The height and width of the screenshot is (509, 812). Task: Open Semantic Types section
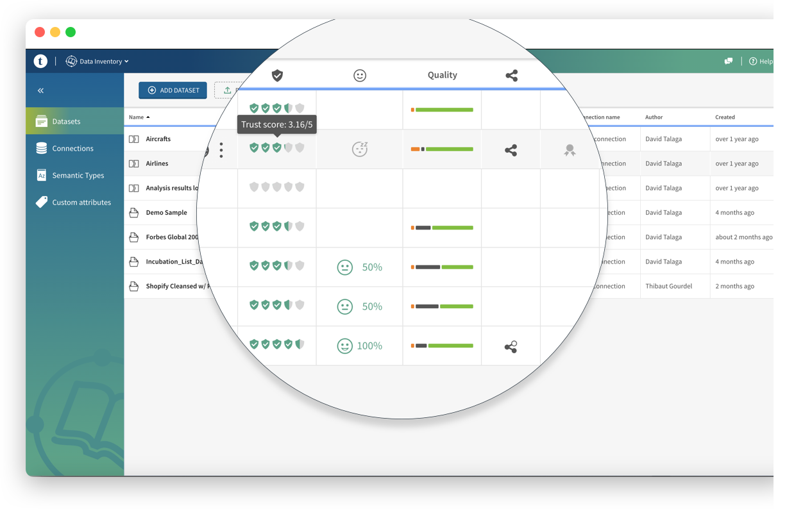tap(78, 175)
